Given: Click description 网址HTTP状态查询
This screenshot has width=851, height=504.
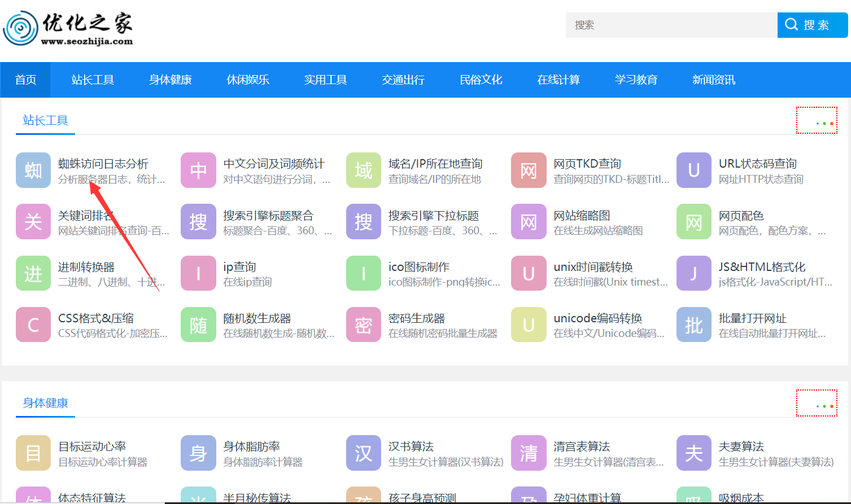Looking at the screenshot, I should click(761, 179).
